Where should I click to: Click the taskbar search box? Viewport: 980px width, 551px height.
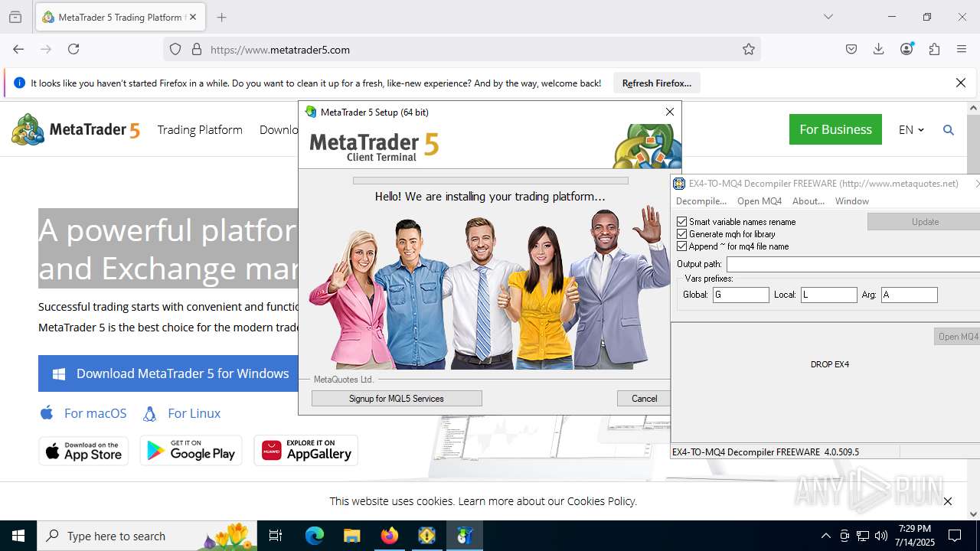pyautogui.click(x=149, y=536)
